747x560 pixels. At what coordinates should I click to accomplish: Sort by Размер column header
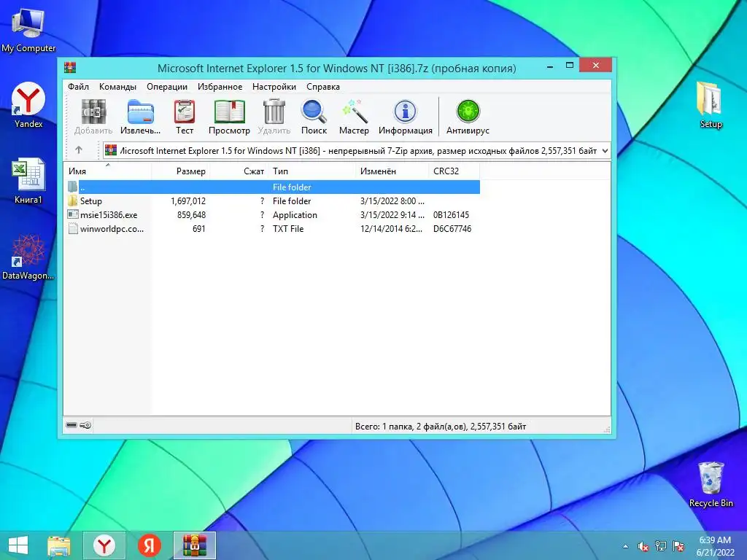tap(181, 171)
